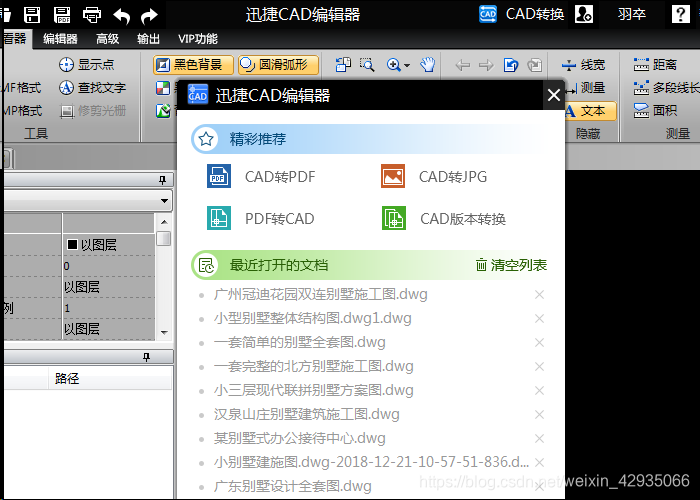Toggle 圆滑弧形 option

[x=279, y=65]
